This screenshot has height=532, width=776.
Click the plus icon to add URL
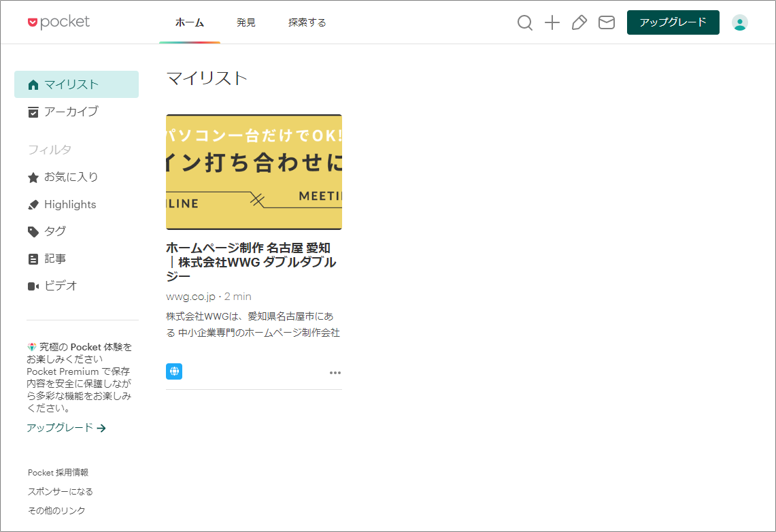552,23
